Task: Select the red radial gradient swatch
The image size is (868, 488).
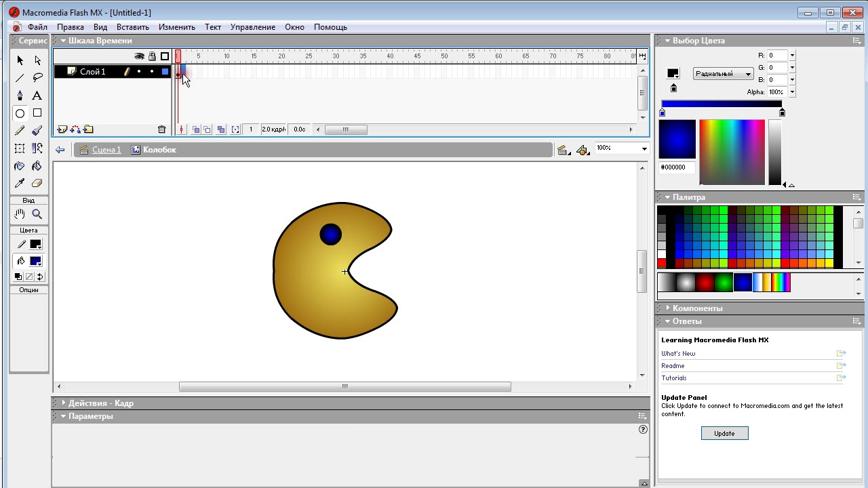Action: coord(705,283)
